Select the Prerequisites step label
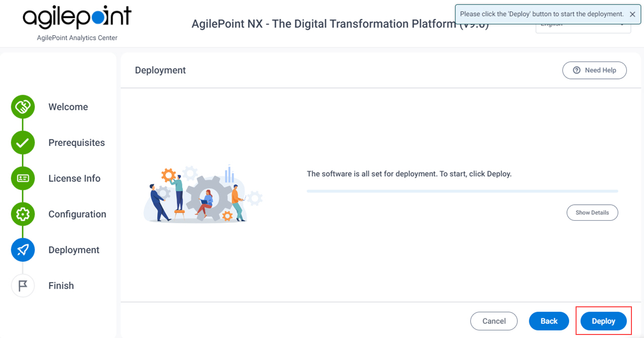644x338 pixels. pos(76,143)
